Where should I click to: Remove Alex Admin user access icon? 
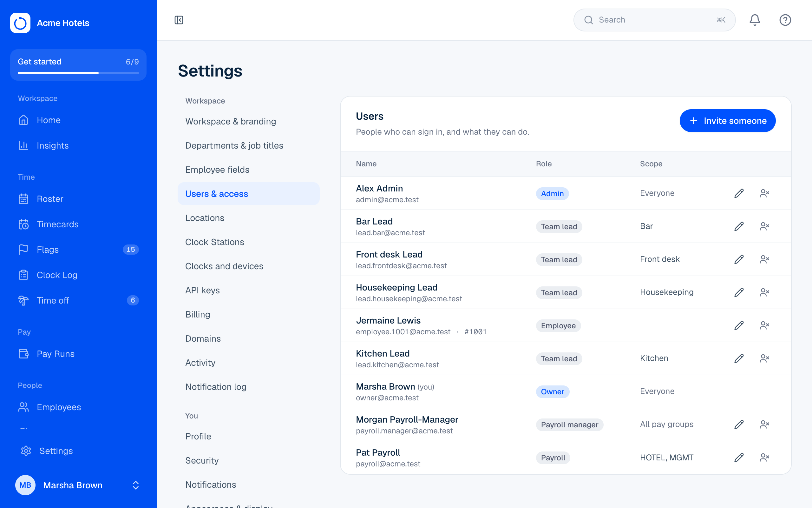pos(764,193)
